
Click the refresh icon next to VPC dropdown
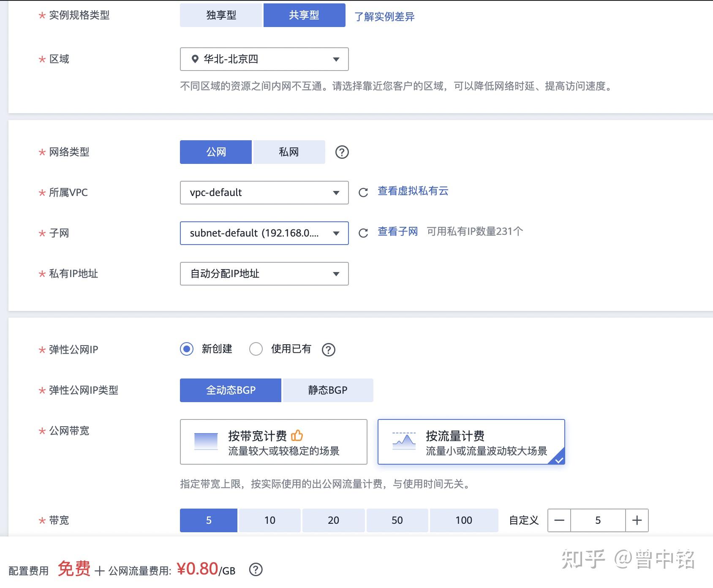(363, 193)
